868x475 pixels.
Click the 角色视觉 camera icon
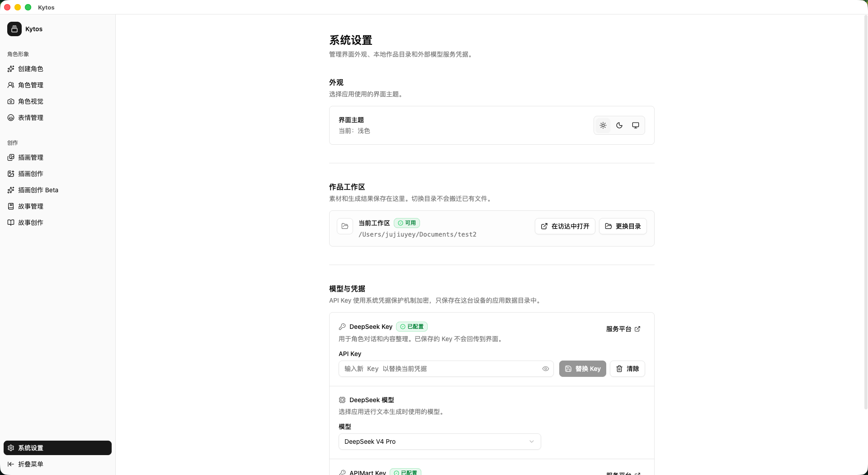(x=11, y=101)
